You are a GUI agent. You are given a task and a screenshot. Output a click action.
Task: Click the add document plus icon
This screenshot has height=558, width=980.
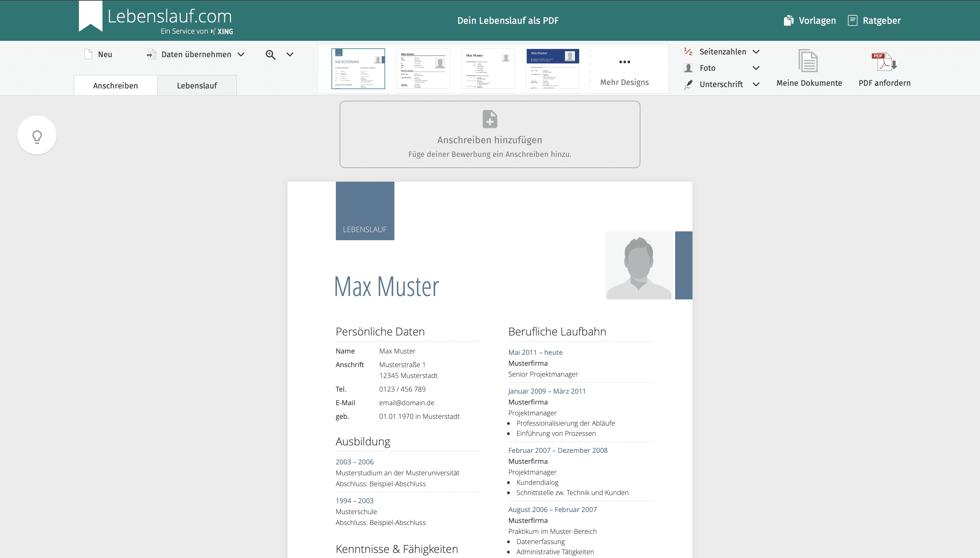489,119
